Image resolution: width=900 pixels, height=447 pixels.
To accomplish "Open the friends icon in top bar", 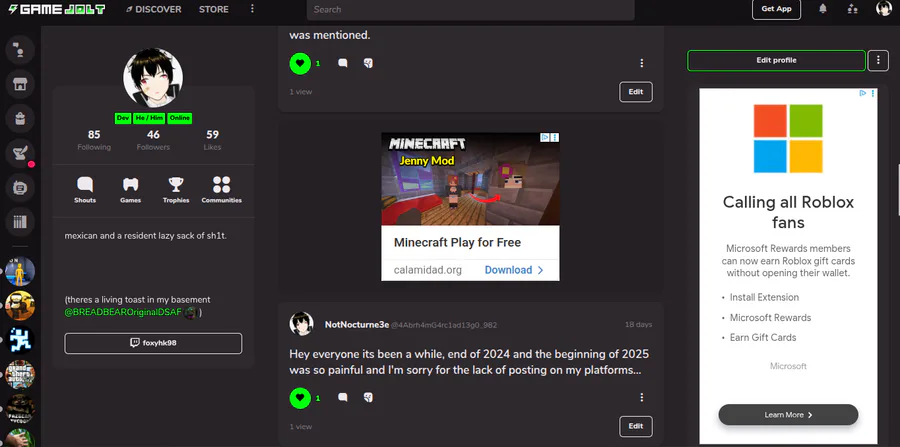I will [852, 9].
